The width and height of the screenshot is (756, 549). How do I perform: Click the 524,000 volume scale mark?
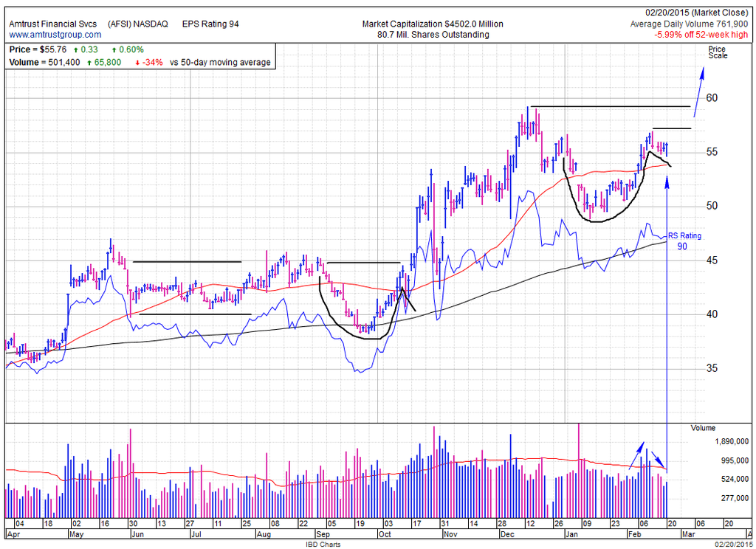(735, 479)
